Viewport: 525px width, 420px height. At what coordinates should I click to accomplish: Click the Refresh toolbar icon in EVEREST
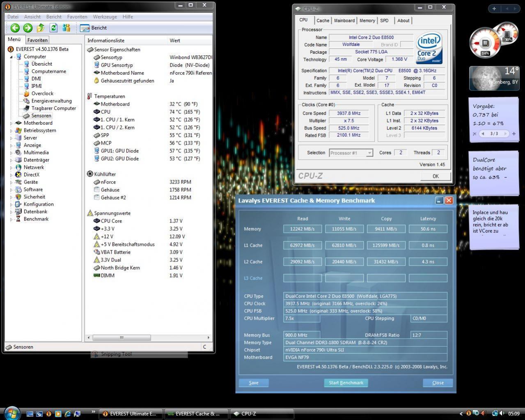tap(53, 28)
